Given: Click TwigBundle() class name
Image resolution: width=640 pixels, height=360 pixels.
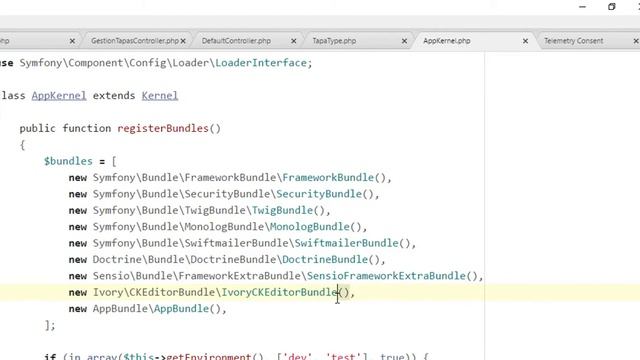Looking at the screenshot, I should point(282,210).
